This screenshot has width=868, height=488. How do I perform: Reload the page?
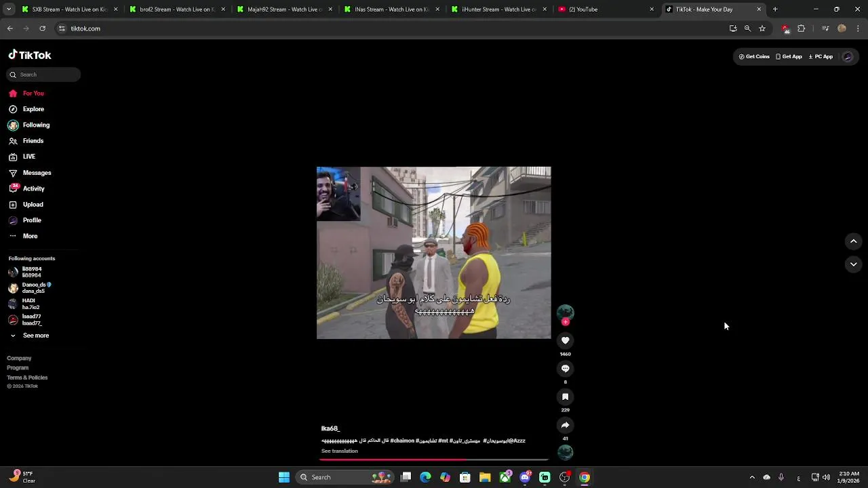42,28
